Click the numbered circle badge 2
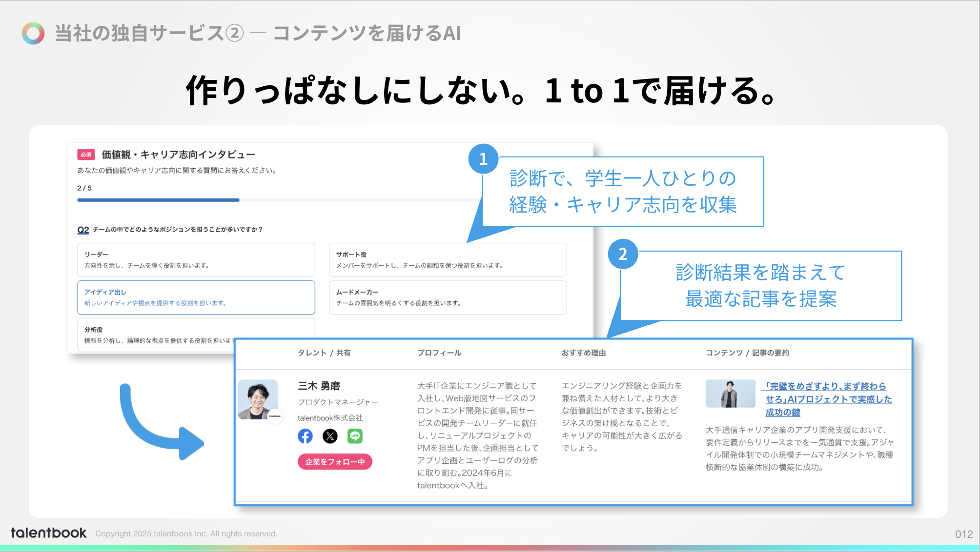980x552 pixels. point(623,254)
